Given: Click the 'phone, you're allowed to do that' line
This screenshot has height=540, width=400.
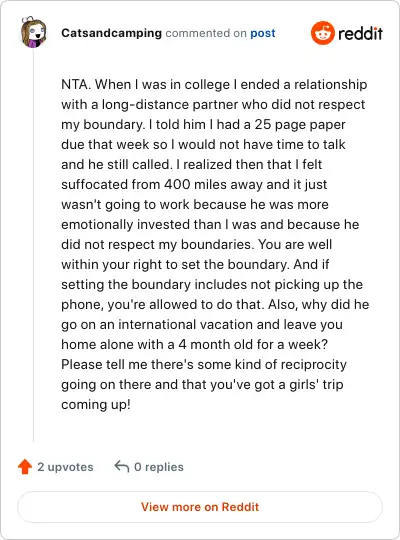Looking at the screenshot, I should pos(215,304).
